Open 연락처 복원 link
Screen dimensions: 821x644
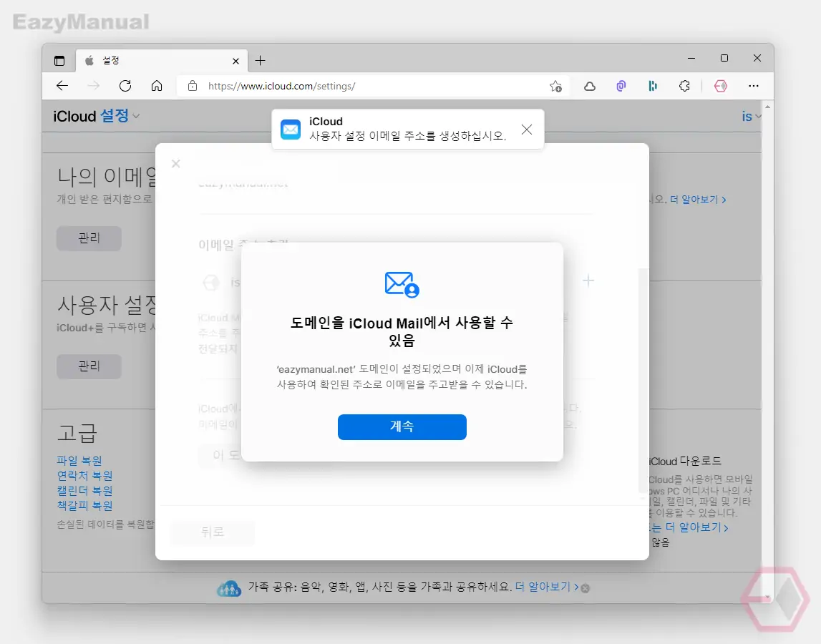tap(85, 475)
